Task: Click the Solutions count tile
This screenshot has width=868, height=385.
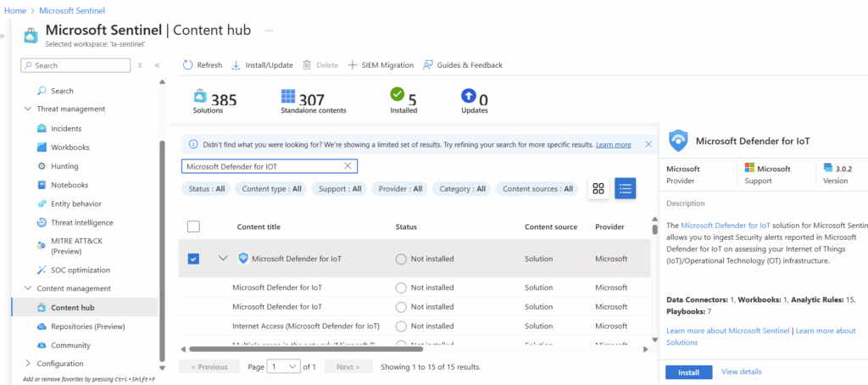Action: click(214, 101)
